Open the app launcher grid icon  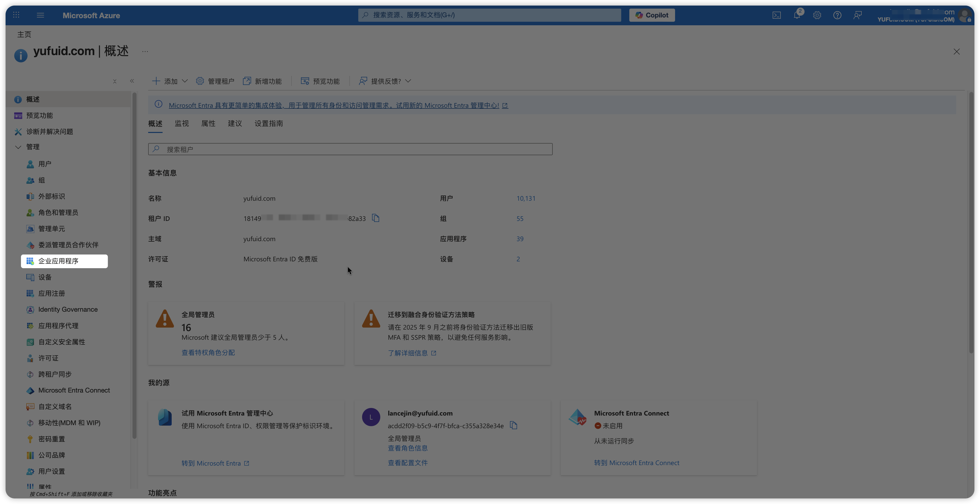16,15
